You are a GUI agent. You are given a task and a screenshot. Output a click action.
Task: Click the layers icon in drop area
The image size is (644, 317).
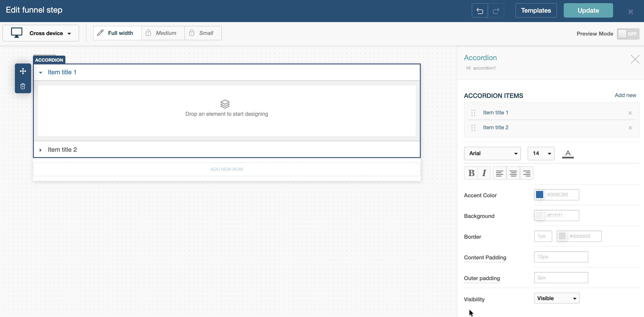pyautogui.click(x=225, y=104)
